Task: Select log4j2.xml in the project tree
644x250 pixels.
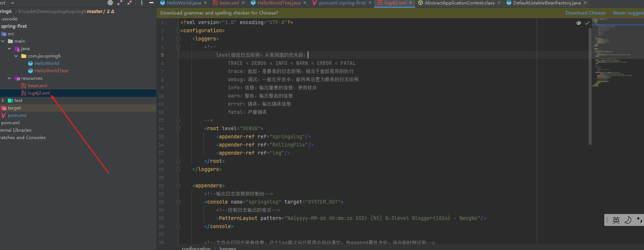Action: [39, 93]
